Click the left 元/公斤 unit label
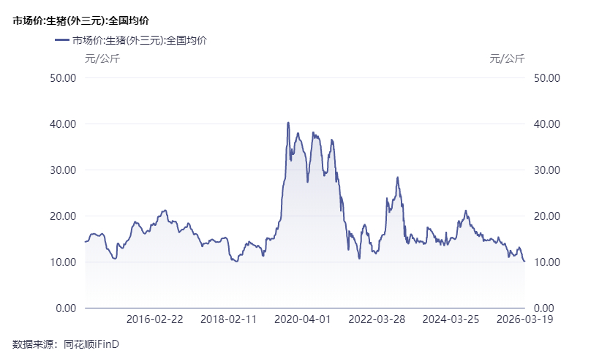Viewport: 610px width, 364px height. point(102,58)
